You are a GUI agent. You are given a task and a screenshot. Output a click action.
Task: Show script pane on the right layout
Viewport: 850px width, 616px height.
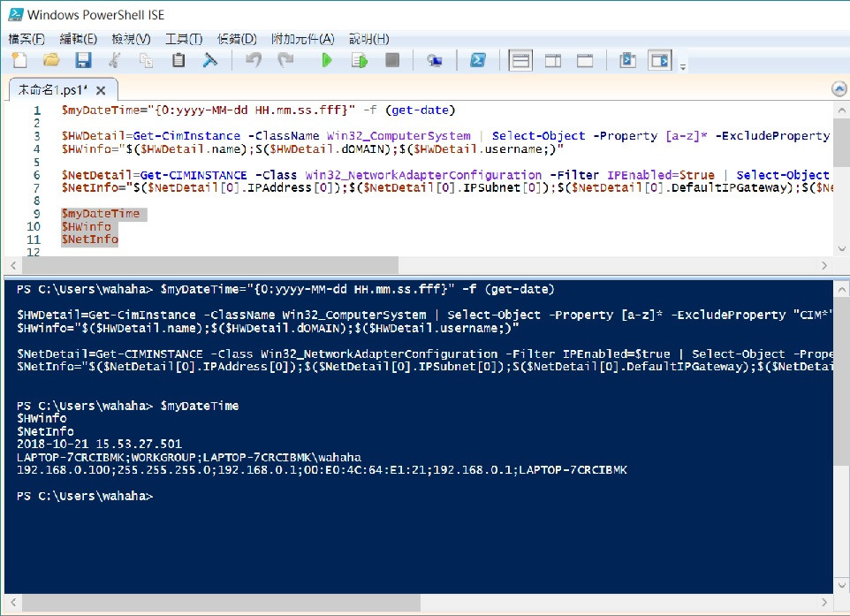[553, 60]
